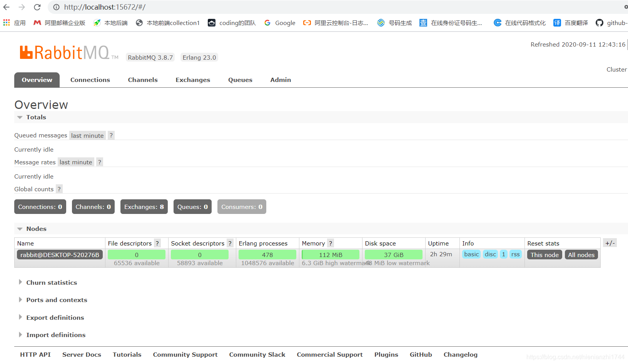Expand the Churn statistics section
Screen dimensions: 628x364
52,282
